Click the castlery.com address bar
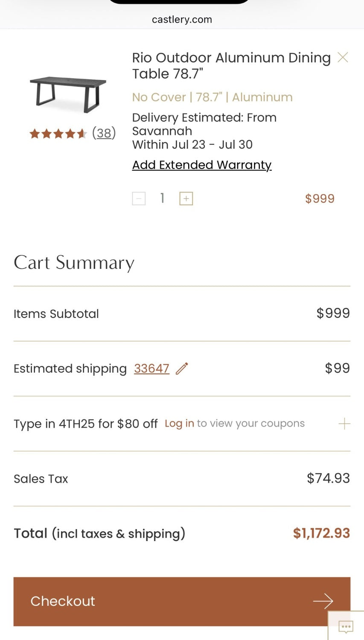This screenshot has width=364, height=640. pyautogui.click(x=182, y=19)
